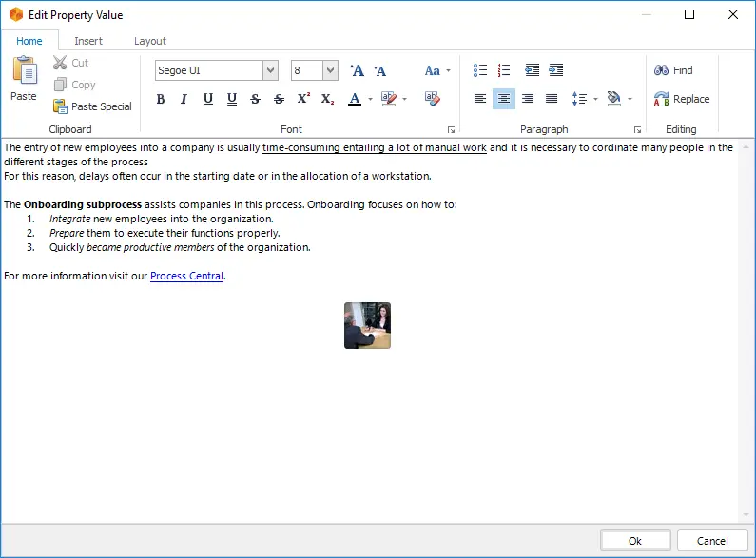Expand highlight color dropdown arrow
The image size is (756, 558).
[404, 99]
